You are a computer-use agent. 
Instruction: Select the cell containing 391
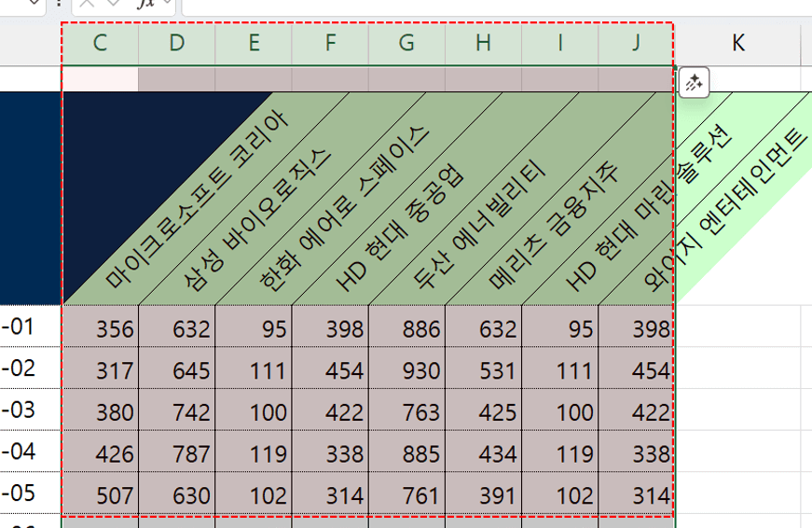tap(484, 493)
